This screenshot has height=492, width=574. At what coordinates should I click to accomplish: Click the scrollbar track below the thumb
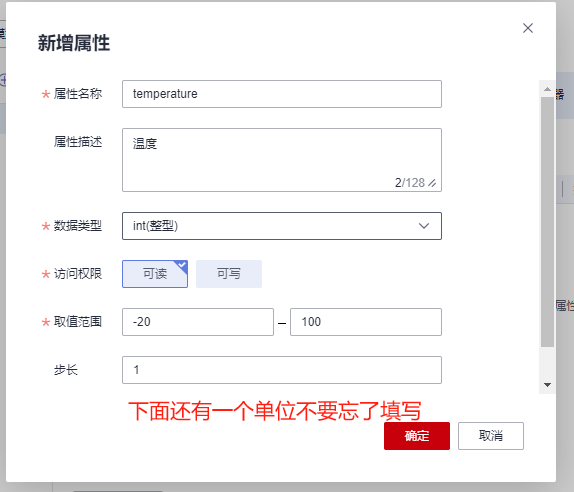coord(547,362)
